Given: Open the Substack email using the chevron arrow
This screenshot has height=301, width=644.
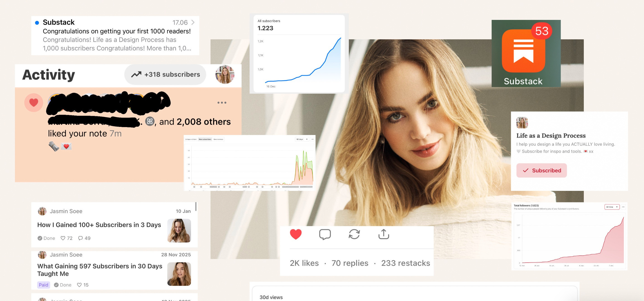Looking at the screenshot, I should (x=193, y=22).
